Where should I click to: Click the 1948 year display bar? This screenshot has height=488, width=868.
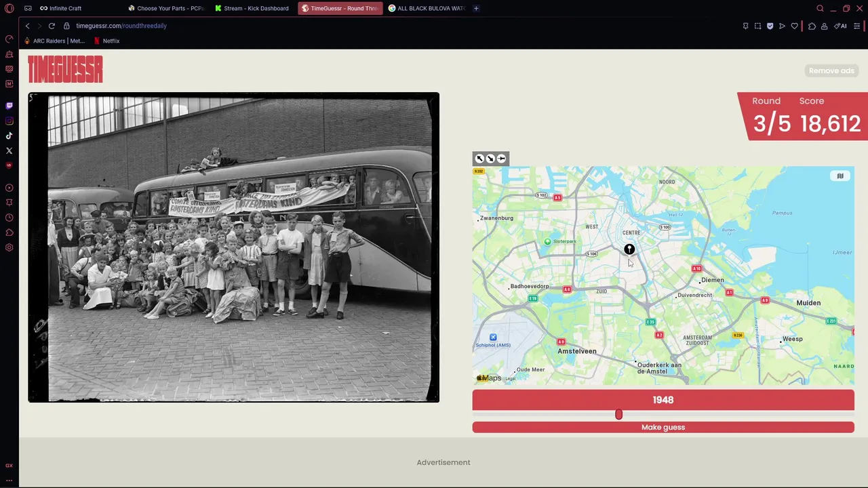click(663, 400)
